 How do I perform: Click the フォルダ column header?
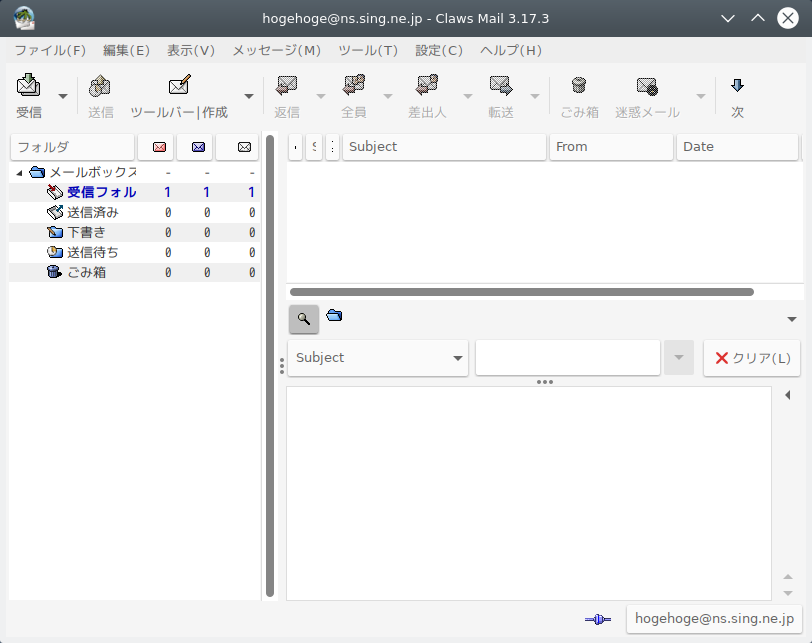[72, 147]
